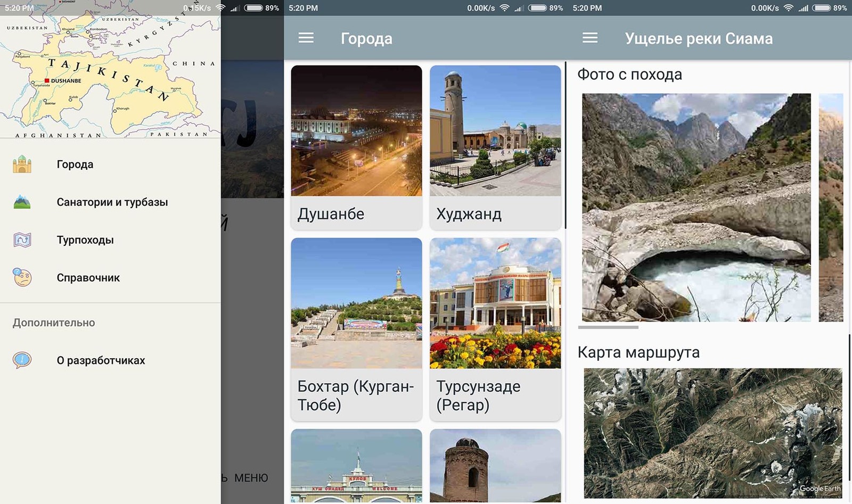Open О разработчиках menu item

110,360
